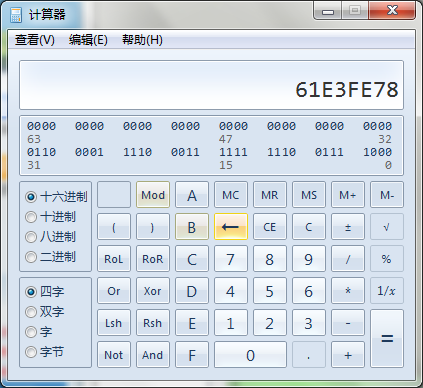
Task: Click hex digit C next to RoR
Action: tap(192, 259)
